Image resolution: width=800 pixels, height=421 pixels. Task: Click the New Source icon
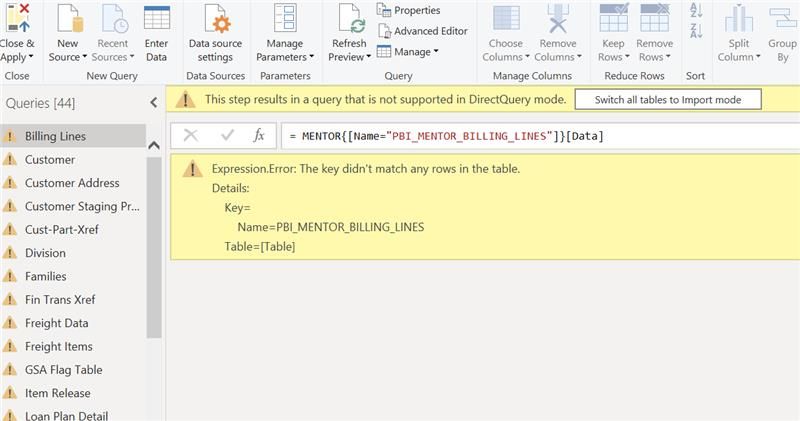(x=69, y=19)
